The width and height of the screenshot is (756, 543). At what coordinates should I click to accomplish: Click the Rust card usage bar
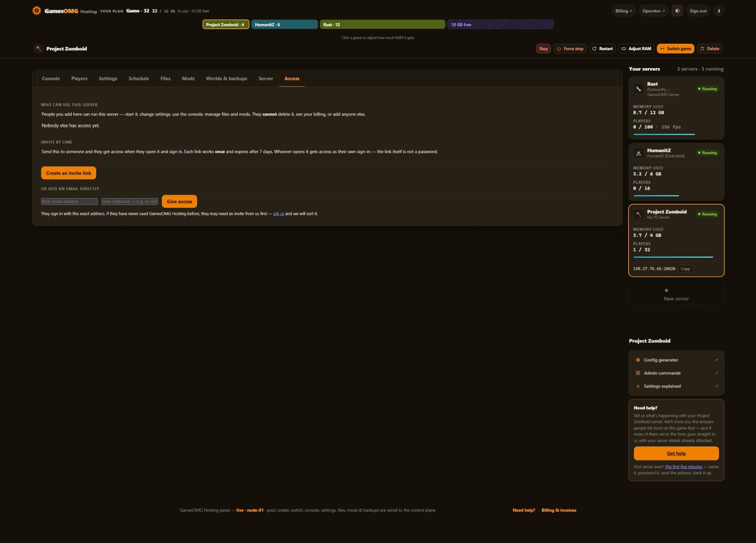click(x=676, y=134)
